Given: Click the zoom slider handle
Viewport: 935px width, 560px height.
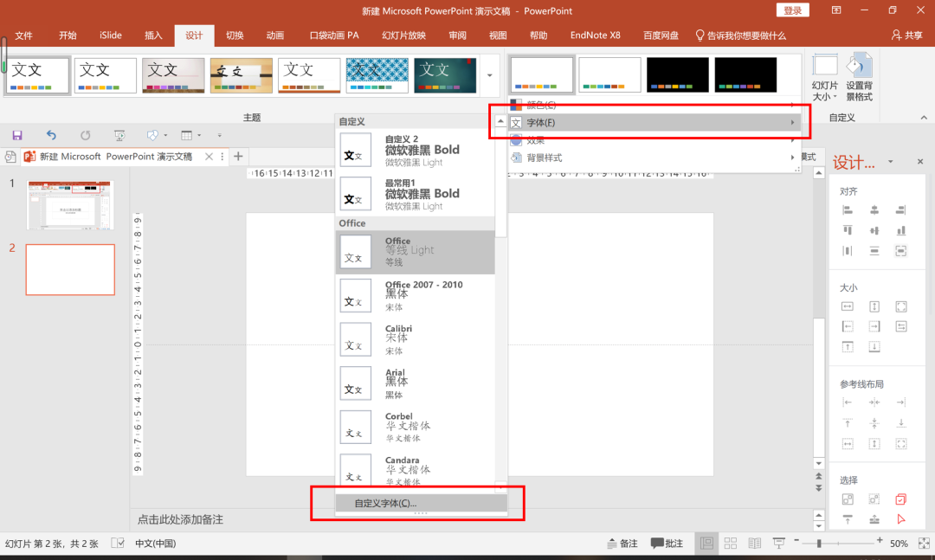Looking at the screenshot, I should click(819, 544).
